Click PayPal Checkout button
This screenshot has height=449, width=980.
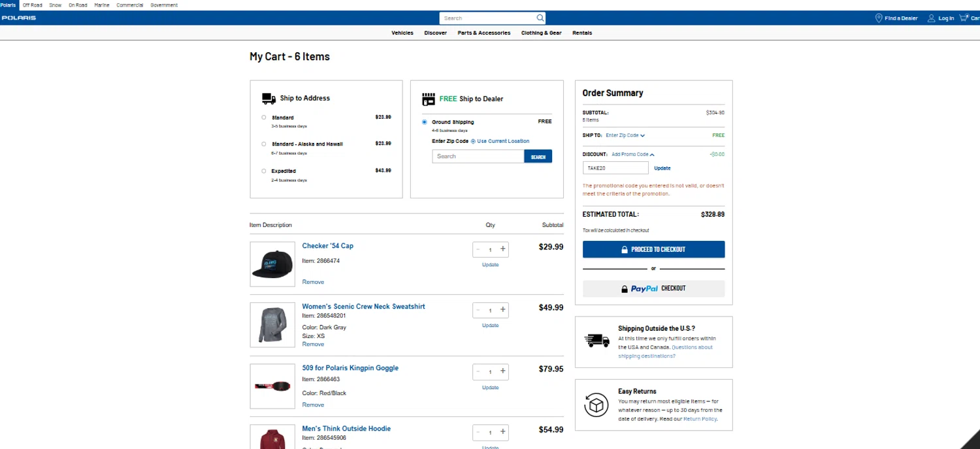click(x=653, y=288)
